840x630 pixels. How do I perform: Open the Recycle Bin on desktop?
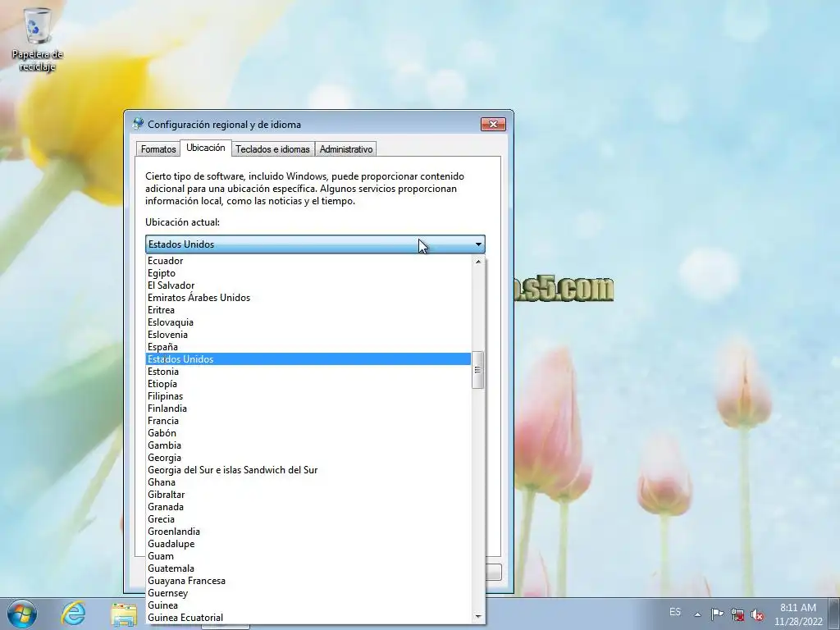click(38, 39)
